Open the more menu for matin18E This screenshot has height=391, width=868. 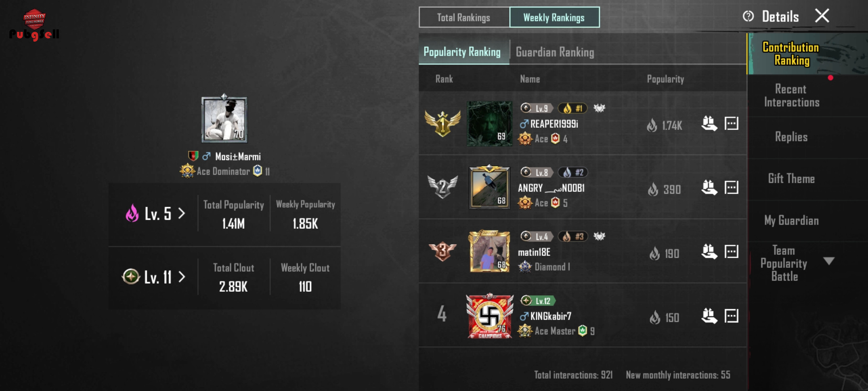click(x=731, y=252)
